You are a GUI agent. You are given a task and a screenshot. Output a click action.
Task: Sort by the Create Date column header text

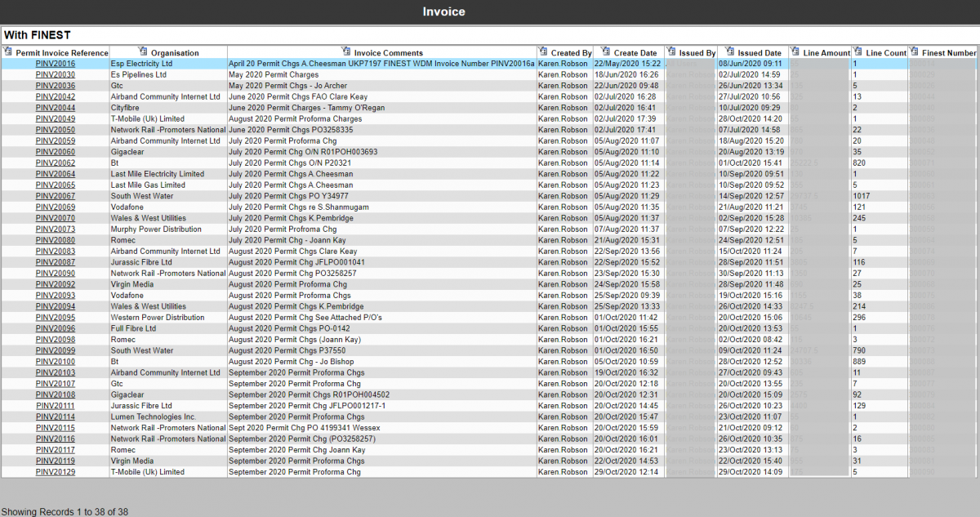coord(635,53)
